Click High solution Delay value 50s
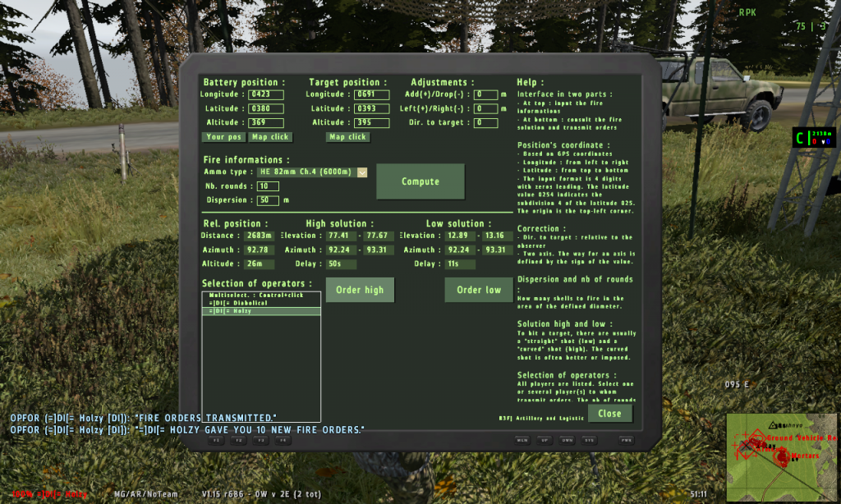 tap(341, 264)
